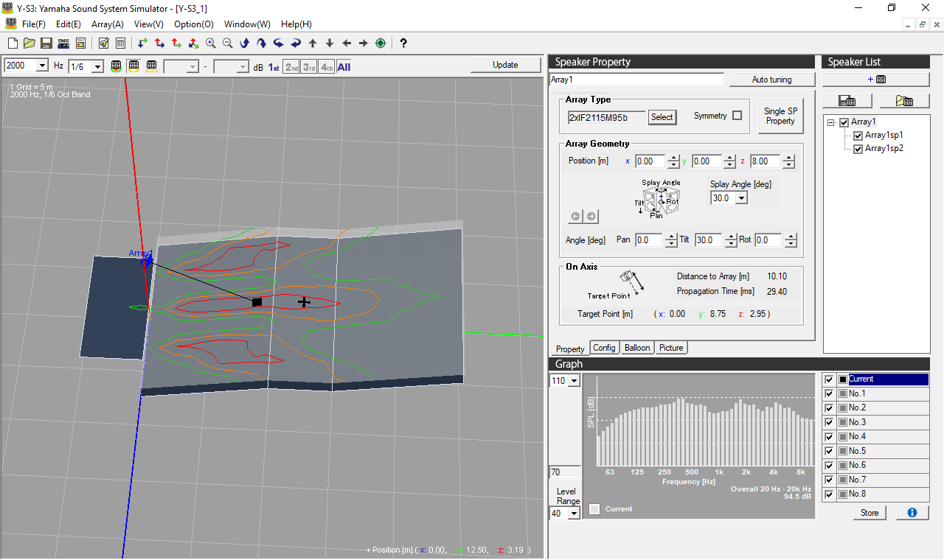Screen dimensions: 944x560
Task: Toggle the Current checkbox below the graph
Action: (x=594, y=509)
